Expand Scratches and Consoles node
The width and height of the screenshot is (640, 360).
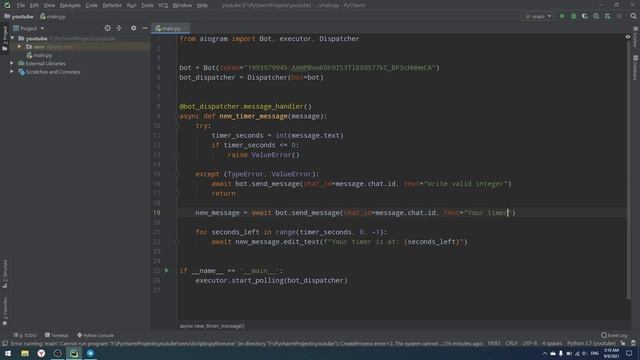pyautogui.click(x=12, y=72)
